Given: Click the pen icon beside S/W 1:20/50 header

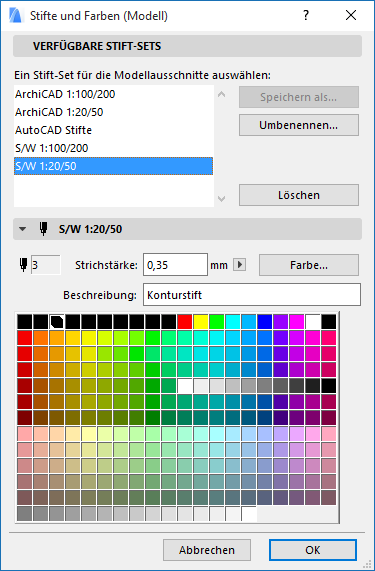Looking at the screenshot, I should pos(44,229).
